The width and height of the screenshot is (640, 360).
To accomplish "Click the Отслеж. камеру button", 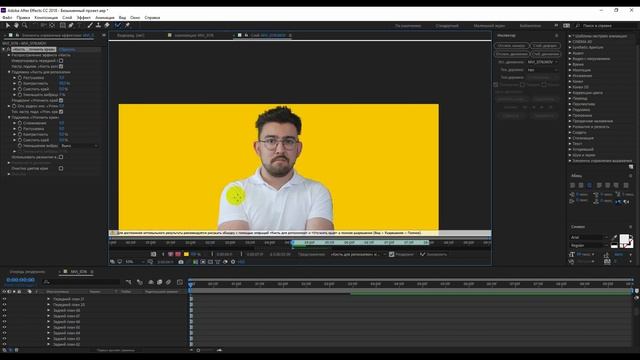I will point(512,46).
